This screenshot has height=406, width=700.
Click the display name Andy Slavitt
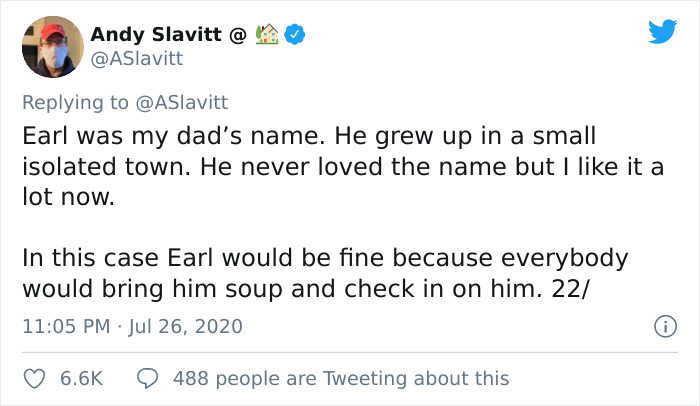coord(157,36)
